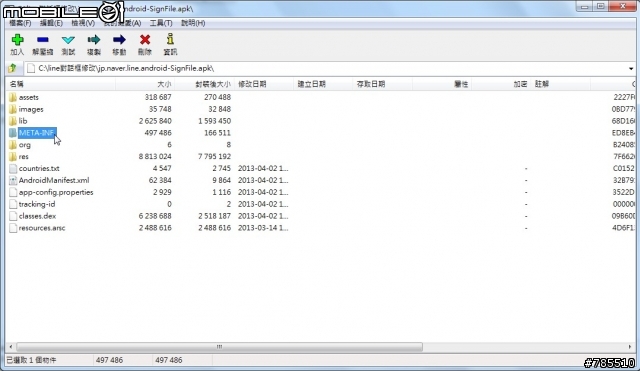Go up one folder with the arrow icon
This screenshot has width=640, height=371.
point(13,68)
